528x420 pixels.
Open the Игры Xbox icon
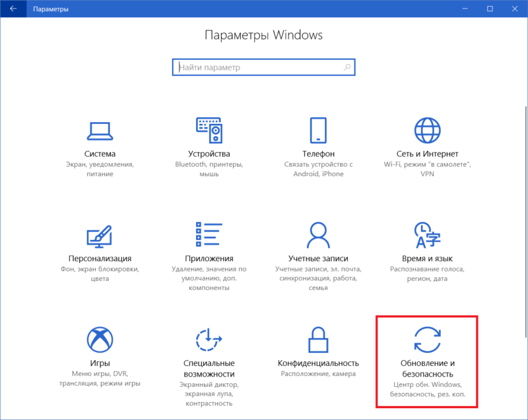tap(100, 340)
